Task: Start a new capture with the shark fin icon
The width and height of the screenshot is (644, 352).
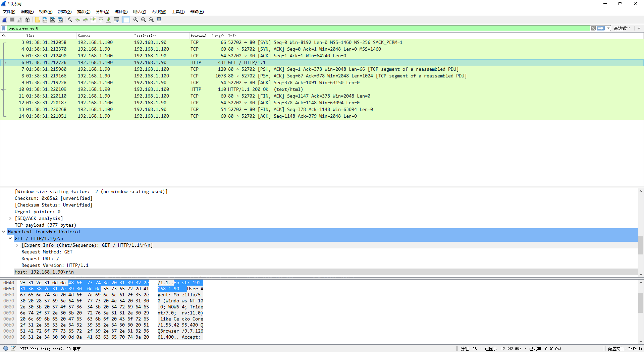Action: pos(4,20)
